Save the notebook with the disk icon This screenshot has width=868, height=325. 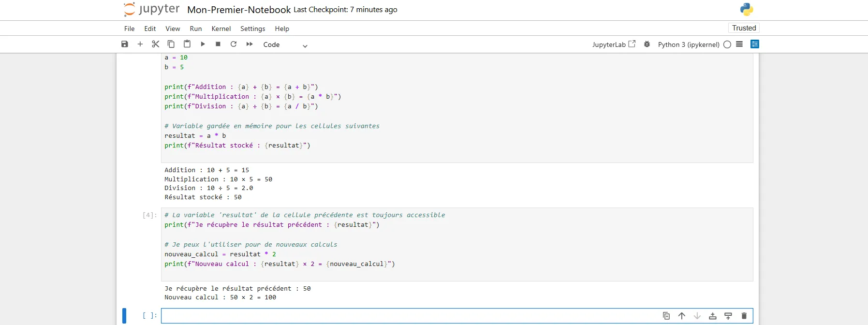click(125, 44)
